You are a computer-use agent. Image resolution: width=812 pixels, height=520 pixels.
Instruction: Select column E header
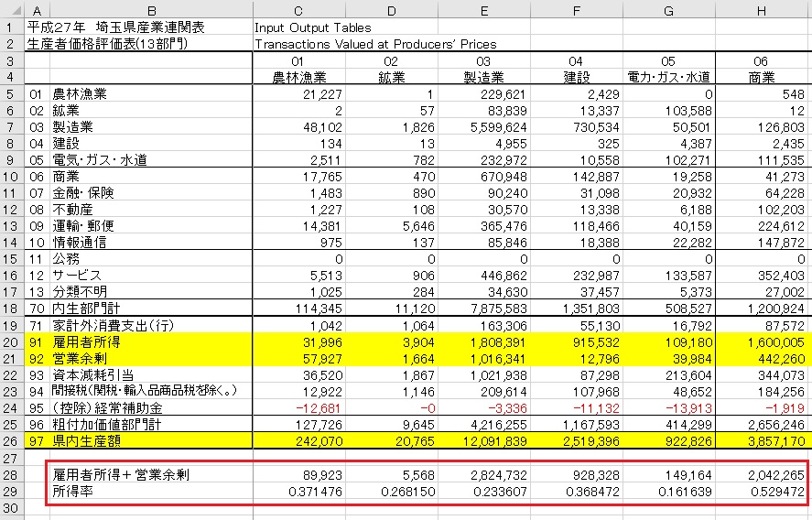coord(484,10)
